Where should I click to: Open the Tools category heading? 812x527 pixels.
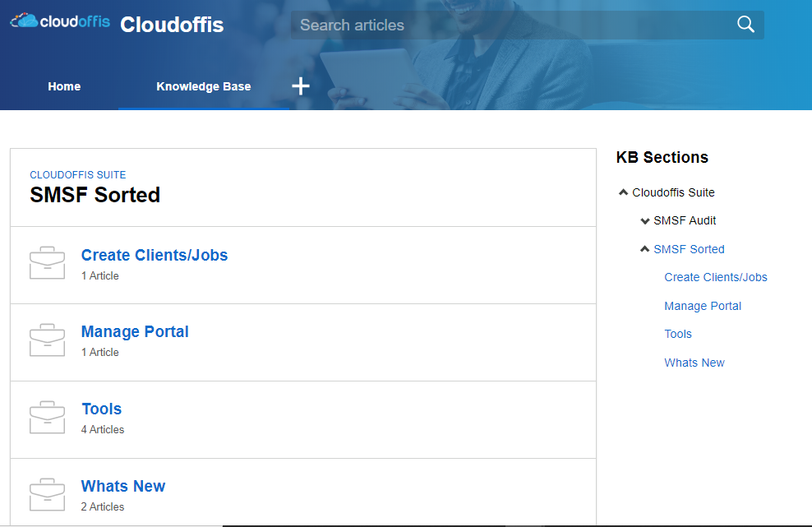[x=102, y=409]
